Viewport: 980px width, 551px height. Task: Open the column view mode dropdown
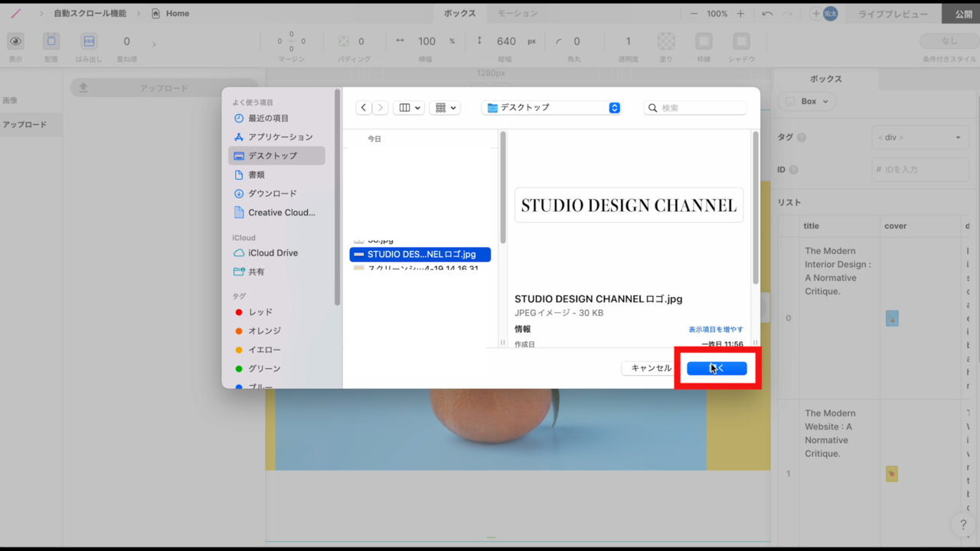pyautogui.click(x=409, y=108)
